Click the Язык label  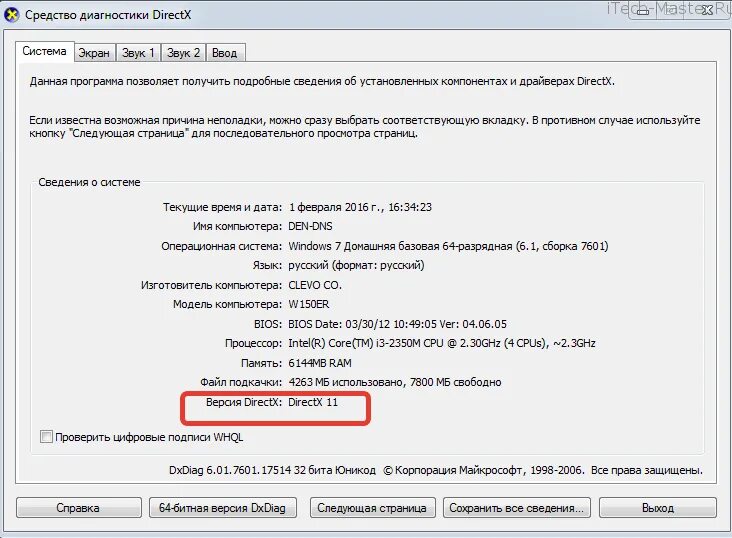point(267,266)
